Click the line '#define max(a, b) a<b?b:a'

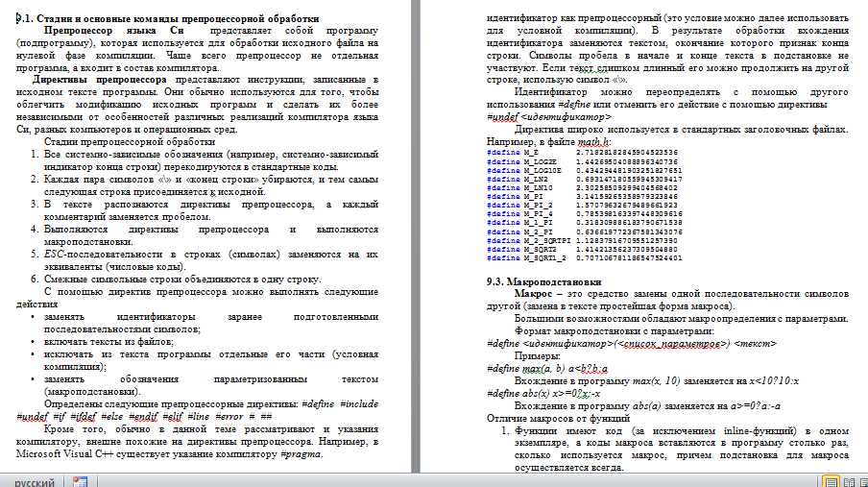point(547,368)
